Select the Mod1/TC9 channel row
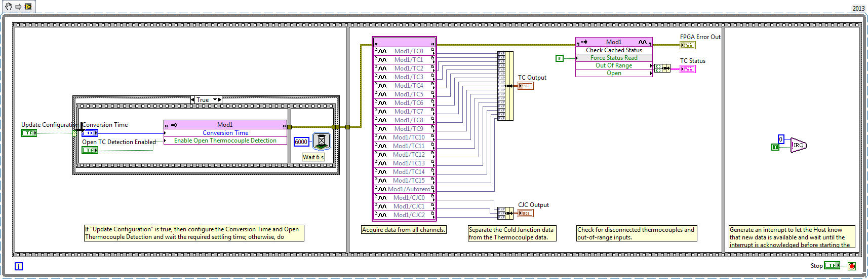 coord(404,128)
